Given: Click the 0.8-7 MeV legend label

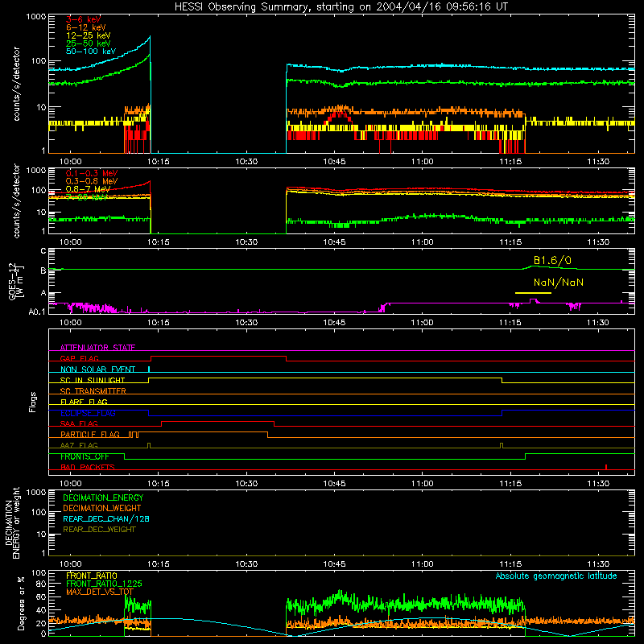Looking at the screenshot, I should coord(88,189).
